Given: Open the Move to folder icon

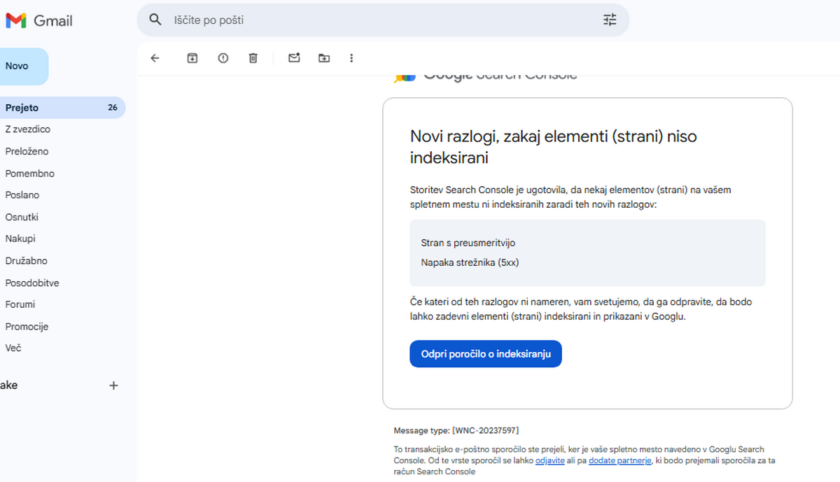Looking at the screenshot, I should [x=324, y=58].
